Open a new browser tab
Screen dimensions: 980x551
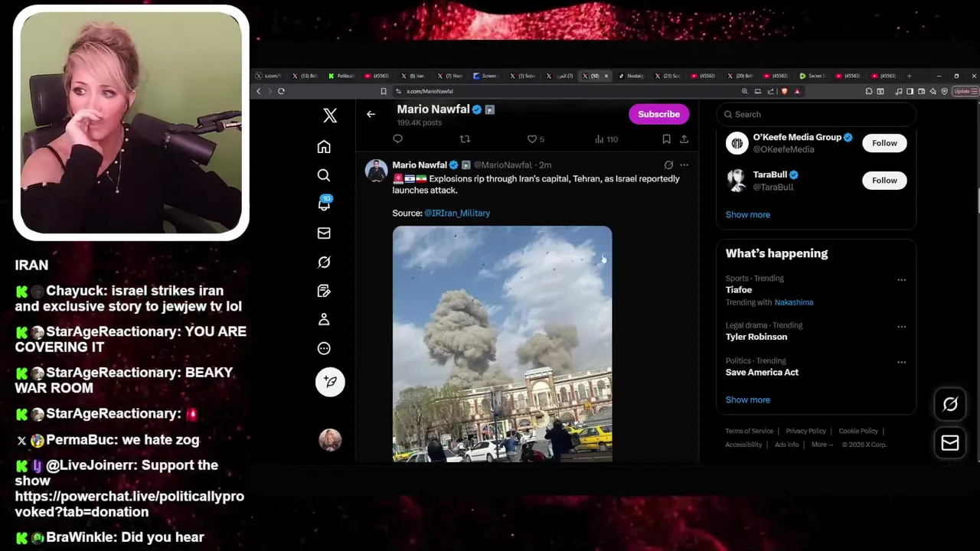click(x=910, y=76)
